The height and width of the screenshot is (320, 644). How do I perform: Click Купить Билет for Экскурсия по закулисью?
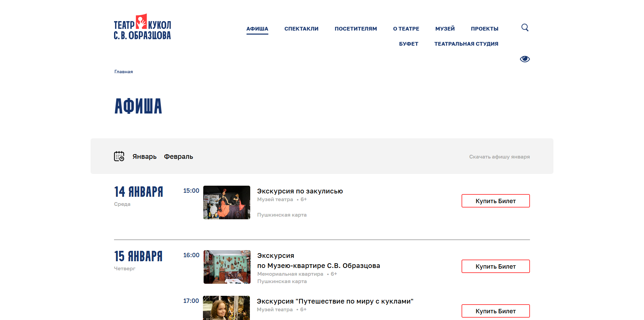495,201
